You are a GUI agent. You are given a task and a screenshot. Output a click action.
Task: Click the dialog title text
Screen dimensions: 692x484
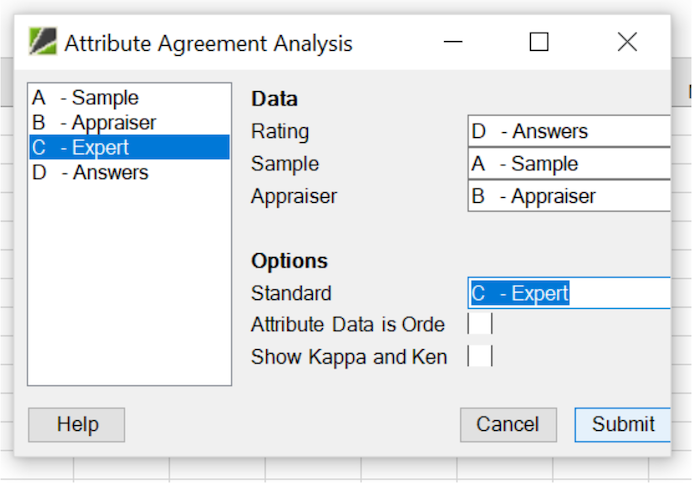(208, 43)
